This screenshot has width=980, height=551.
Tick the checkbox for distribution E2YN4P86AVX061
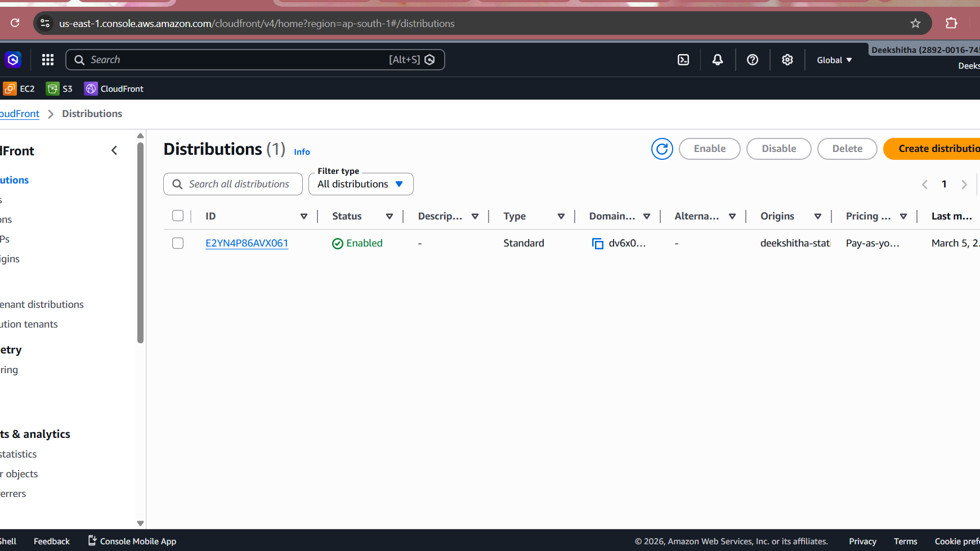[178, 243]
